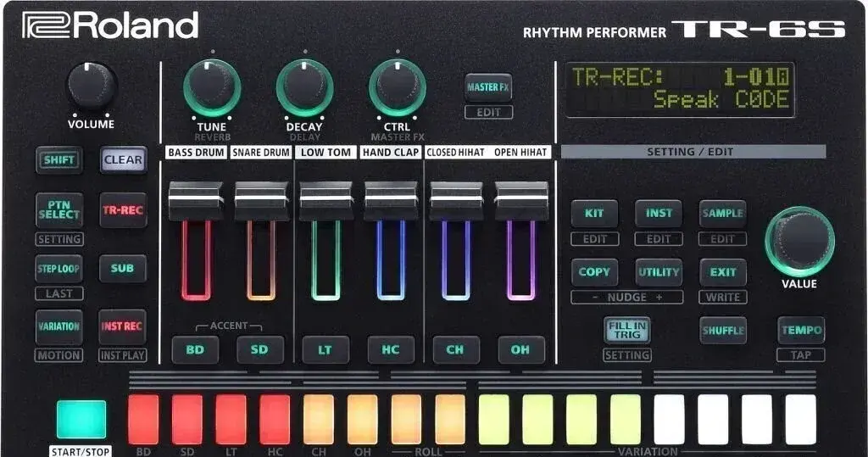Select the HC instrument button
868x457 pixels.
(391, 349)
